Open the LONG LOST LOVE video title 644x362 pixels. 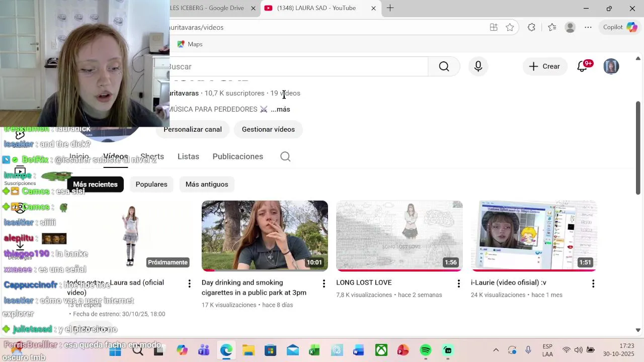364,283
